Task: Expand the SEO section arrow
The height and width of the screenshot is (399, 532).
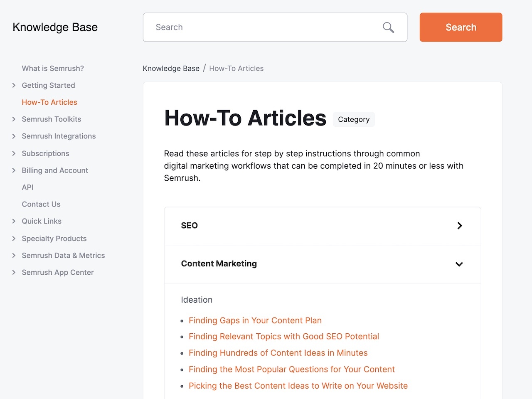Action: click(460, 226)
